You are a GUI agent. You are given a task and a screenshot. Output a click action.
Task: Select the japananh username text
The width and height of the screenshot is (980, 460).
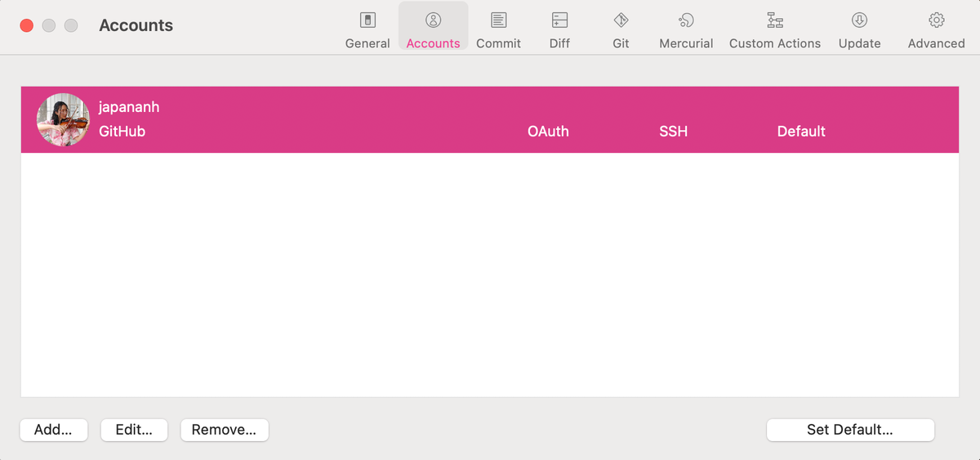129,108
